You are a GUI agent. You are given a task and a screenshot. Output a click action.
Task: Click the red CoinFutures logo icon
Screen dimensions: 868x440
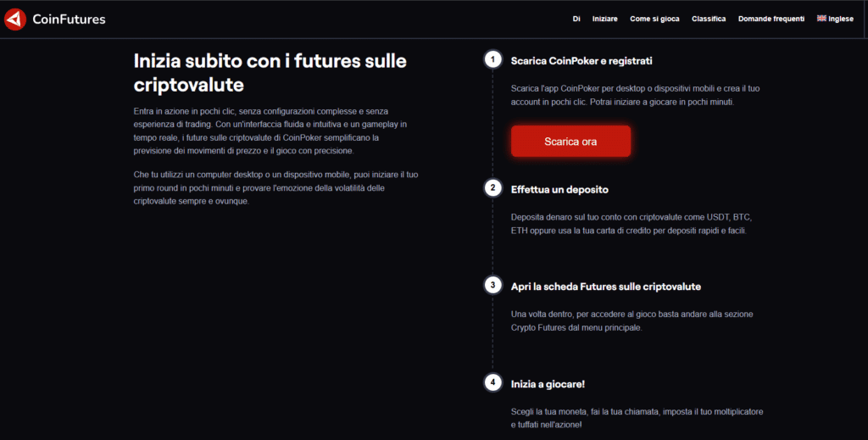pyautogui.click(x=15, y=19)
